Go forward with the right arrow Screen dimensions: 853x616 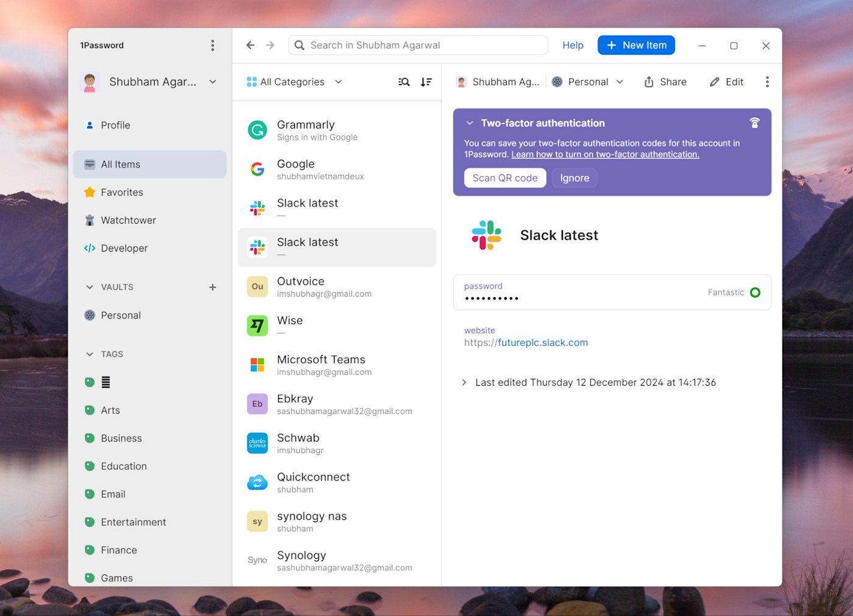coord(271,45)
